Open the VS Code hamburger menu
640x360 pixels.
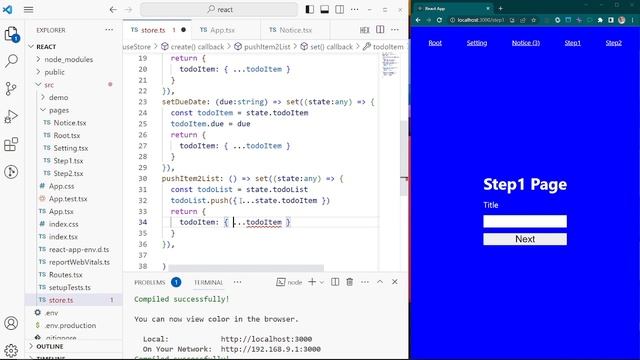[29, 9]
